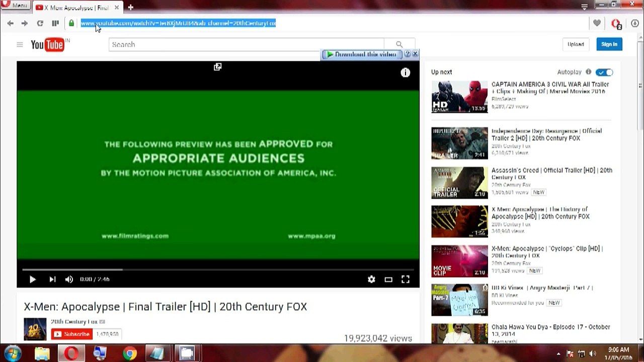The image size is (644, 362).
Task: Click the video title X-Men: Apocalypse Final Trailer
Action: pos(166,307)
